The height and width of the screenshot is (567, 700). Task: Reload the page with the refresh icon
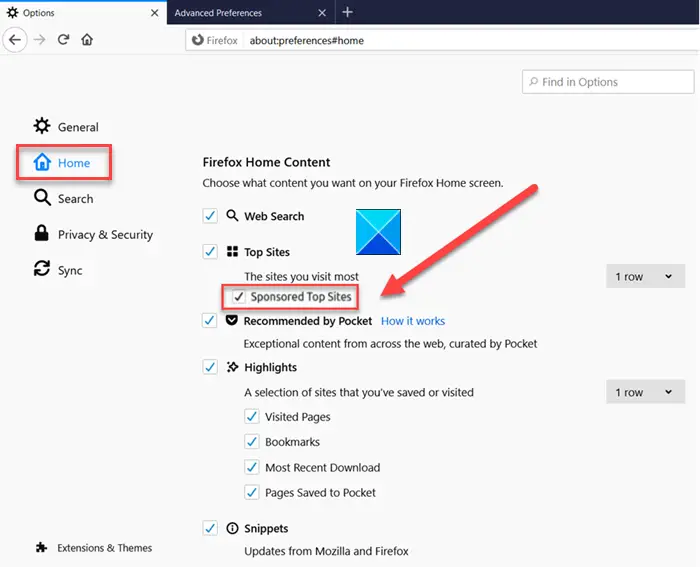point(63,40)
